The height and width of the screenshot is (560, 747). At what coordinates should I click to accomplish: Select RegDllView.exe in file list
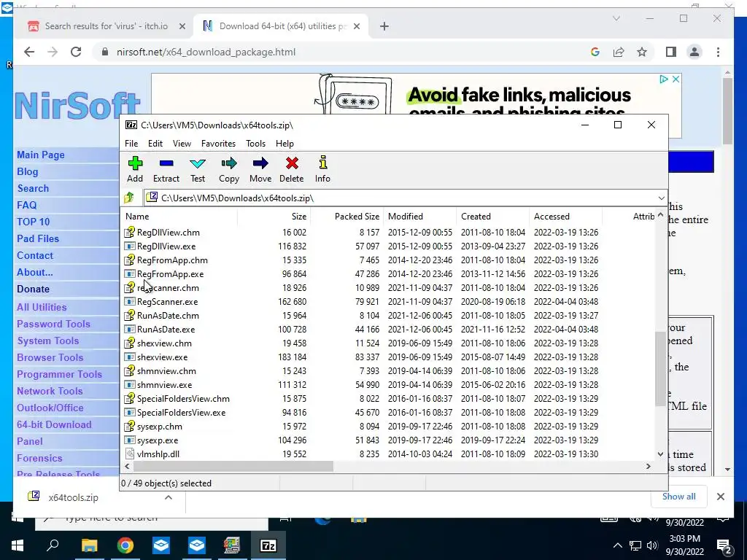pyautogui.click(x=166, y=246)
